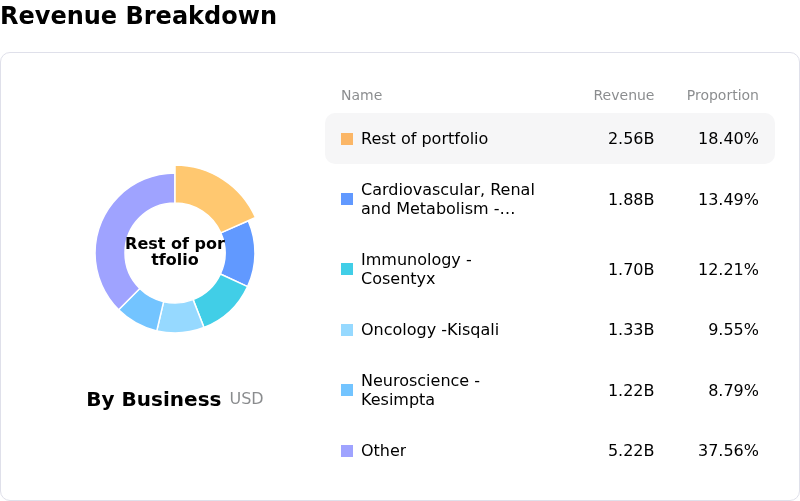The image size is (800, 501).
Task: Select the Immunology - Cosentyx label
Action: (415, 269)
